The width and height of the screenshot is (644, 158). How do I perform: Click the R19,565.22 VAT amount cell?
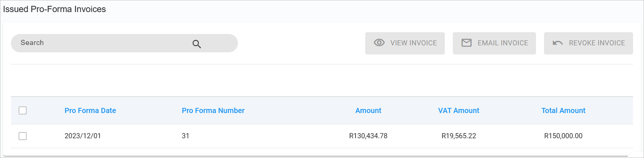tap(459, 136)
